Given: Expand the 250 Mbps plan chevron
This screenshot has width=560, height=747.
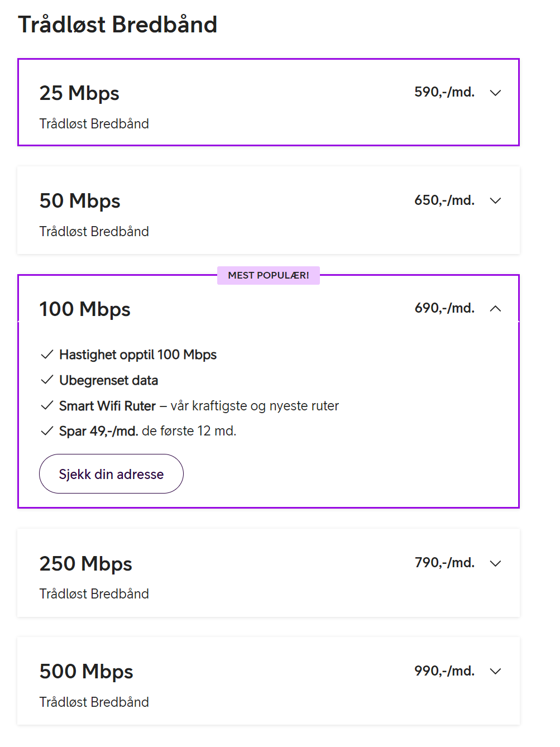Looking at the screenshot, I should [495, 563].
